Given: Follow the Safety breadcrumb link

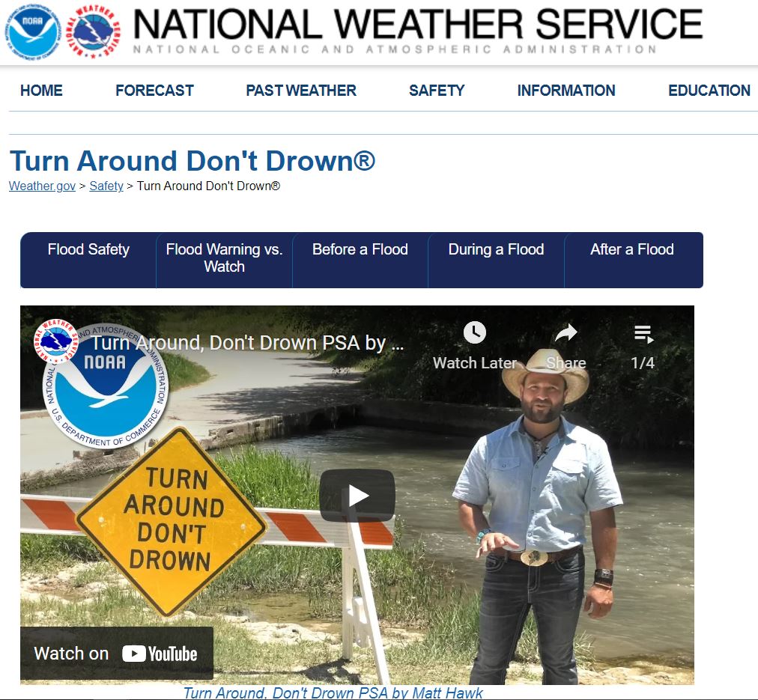Looking at the screenshot, I should point(106,186).
